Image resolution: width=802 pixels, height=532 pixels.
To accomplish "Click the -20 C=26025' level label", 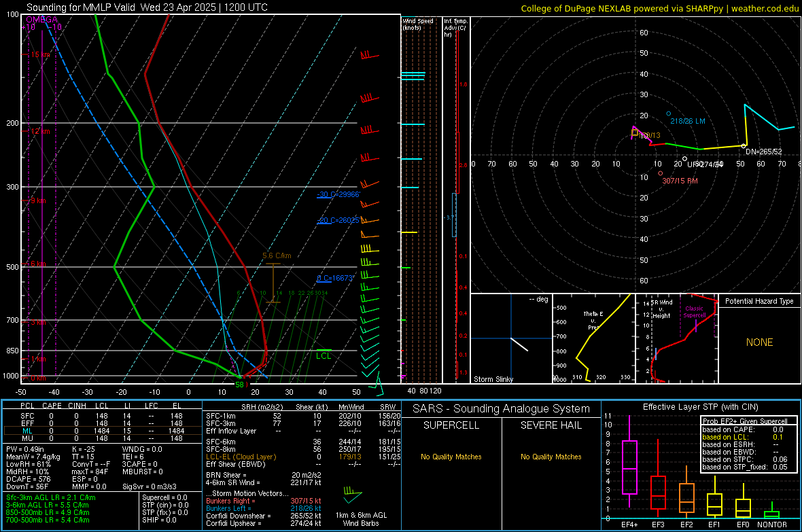I will 338,220.
